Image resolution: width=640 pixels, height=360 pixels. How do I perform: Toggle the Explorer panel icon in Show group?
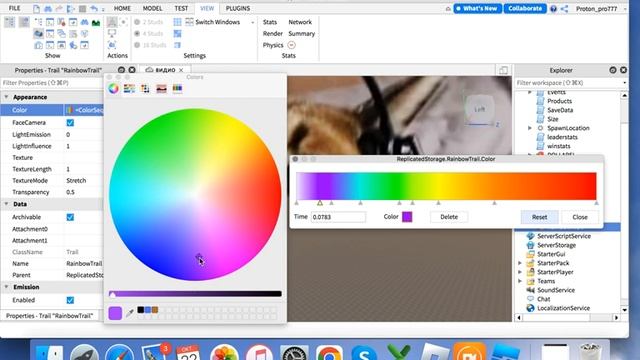point(9,22)
